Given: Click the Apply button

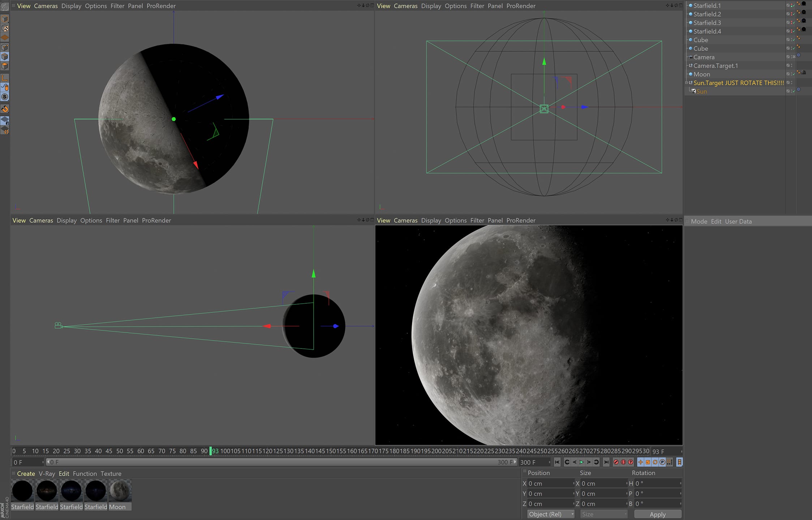Looking at the screenshot, I should pos(657,514).
